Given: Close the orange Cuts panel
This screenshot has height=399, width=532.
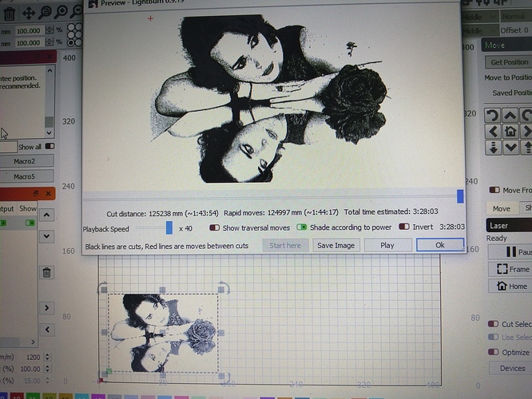Looking at the screenshot, I should [x=48, y=193].
